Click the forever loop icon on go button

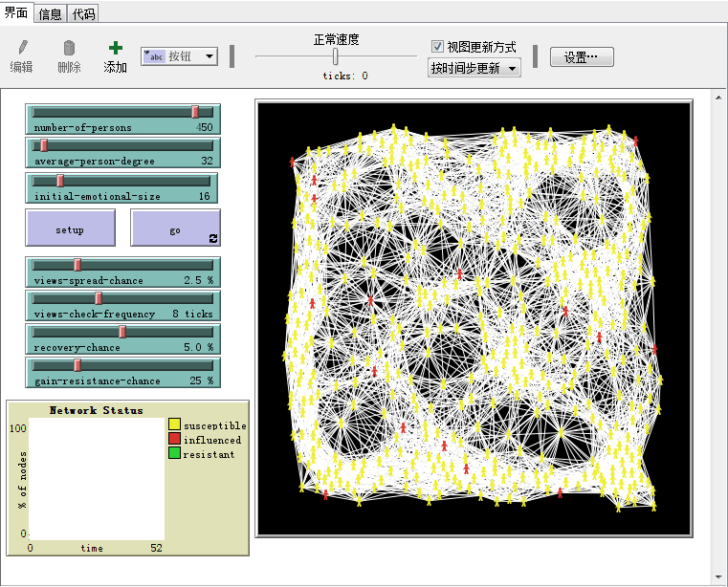pos(212,237)
